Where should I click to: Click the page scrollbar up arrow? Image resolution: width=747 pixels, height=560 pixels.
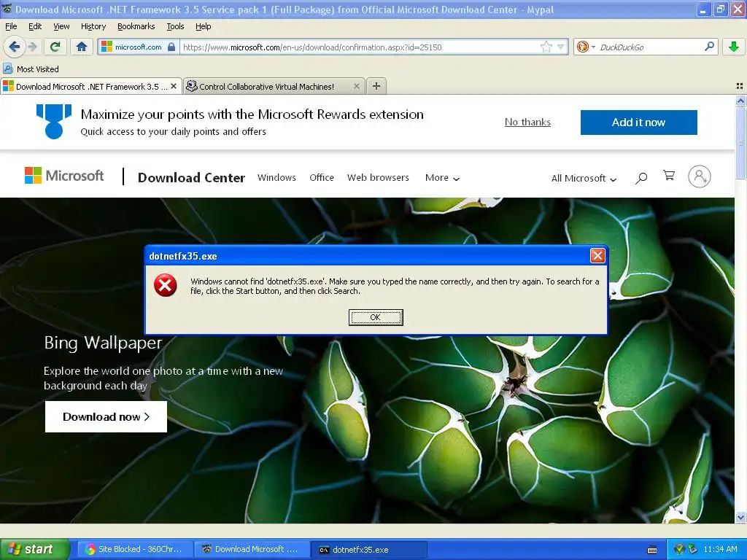coord(740,101)
